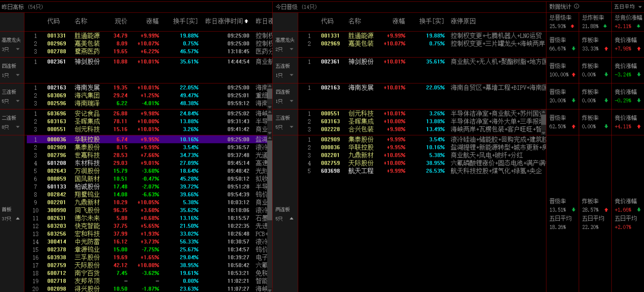
Task: Click the green arrow beside 总竞价涨幅 +2.11%
Action: pyautogui.click(x=638, y=26)
